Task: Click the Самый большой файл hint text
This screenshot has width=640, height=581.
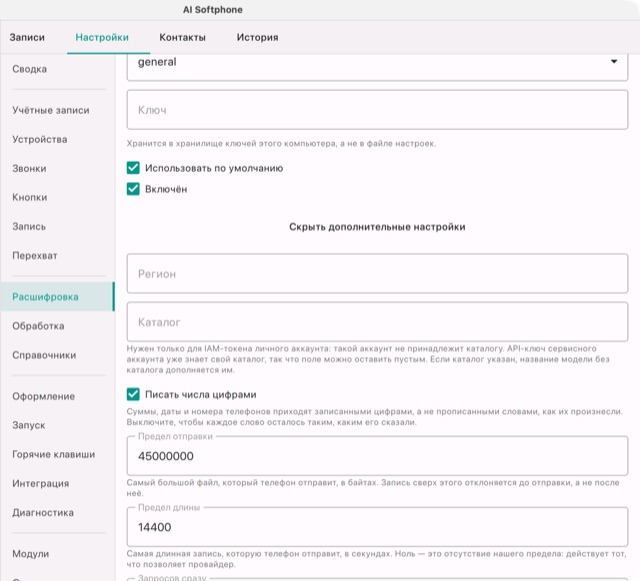Action: [373, 488]
